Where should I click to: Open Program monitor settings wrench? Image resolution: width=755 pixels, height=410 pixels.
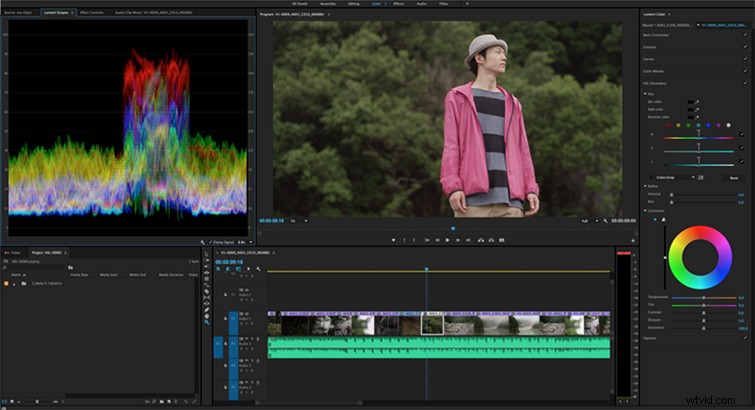605,221
